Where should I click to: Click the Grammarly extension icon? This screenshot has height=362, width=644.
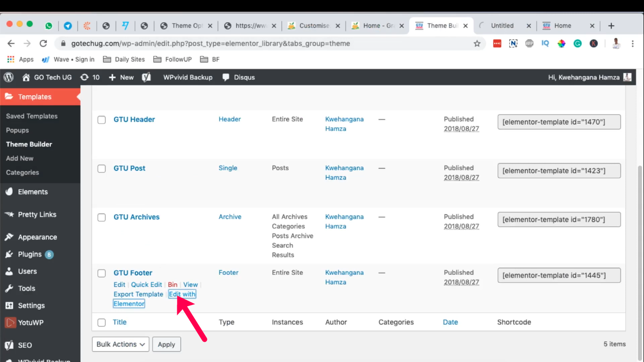pos(578,43)
